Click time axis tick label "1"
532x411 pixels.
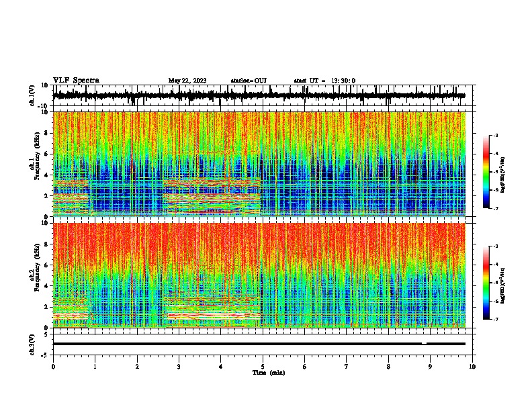95,367
